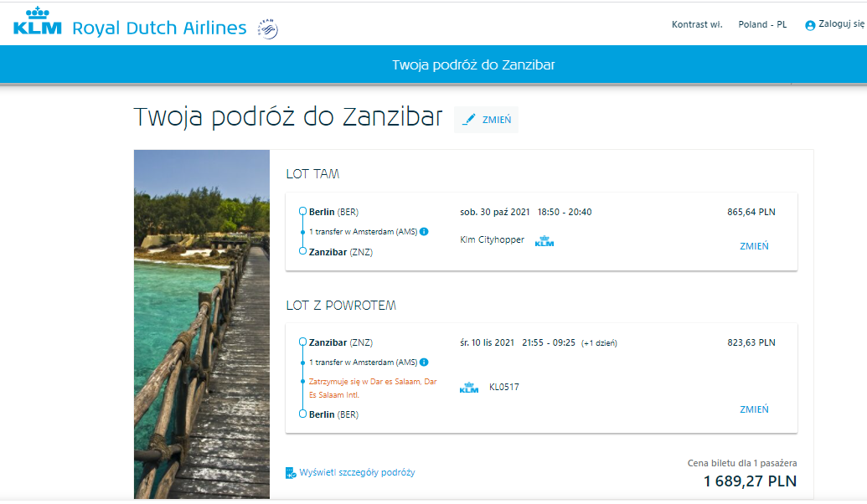Viewport: 867px width, 504px height.
Task: Click outbound time 18:50 - 20:40
Action: coord(565,212)
